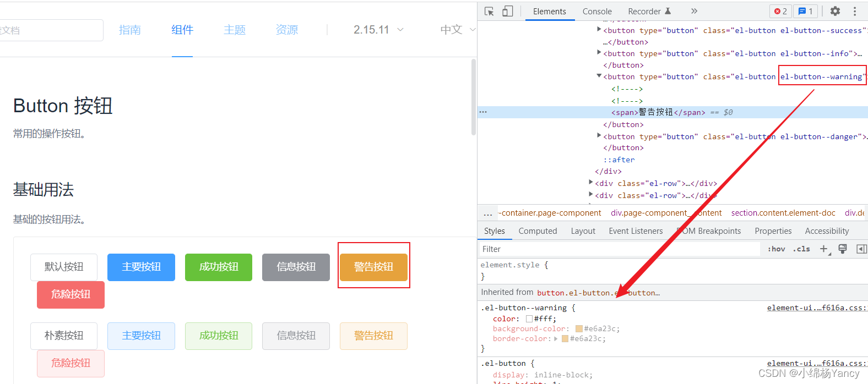Open DevTools settings gear
Viewport: 868px width, 384px height.
835,11
